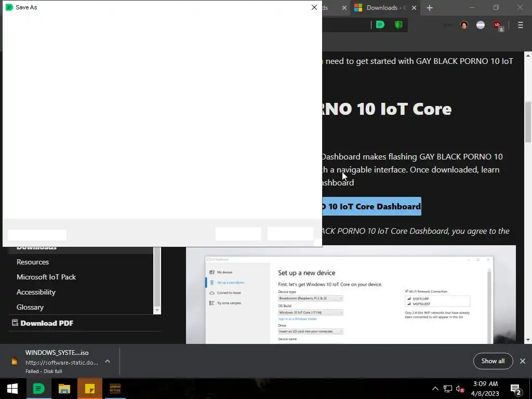Click the green shield icon in address bar

398,25
